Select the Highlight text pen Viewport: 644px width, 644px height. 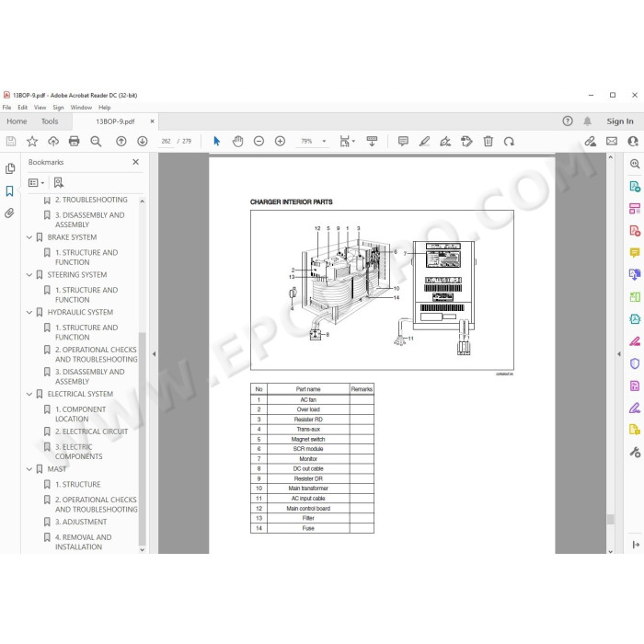click(x=424, y=142)
